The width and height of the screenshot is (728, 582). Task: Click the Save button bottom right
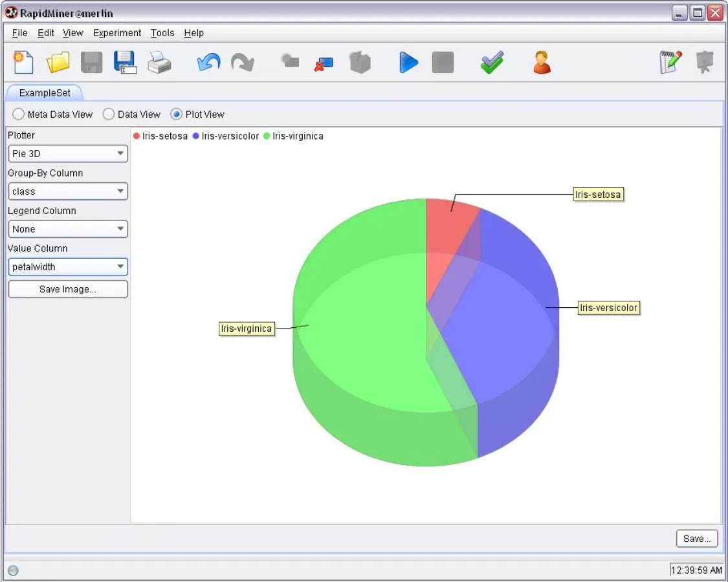[697, 538]
